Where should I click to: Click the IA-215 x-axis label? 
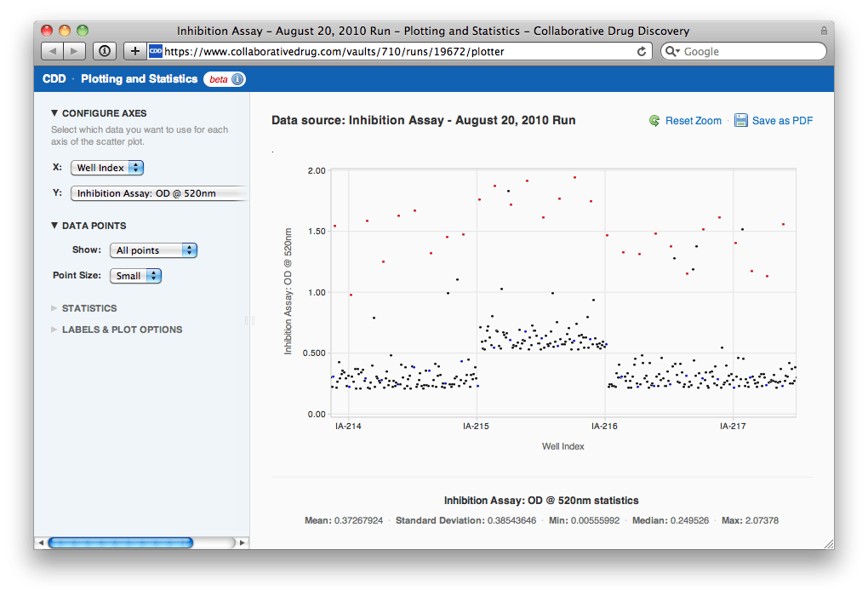476,426
